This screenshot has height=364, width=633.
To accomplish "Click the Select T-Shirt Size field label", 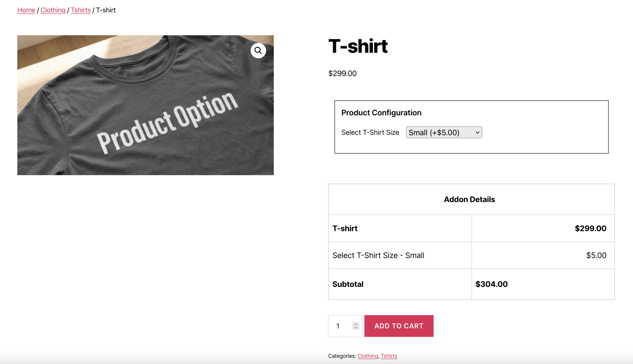I will point(370,132).
